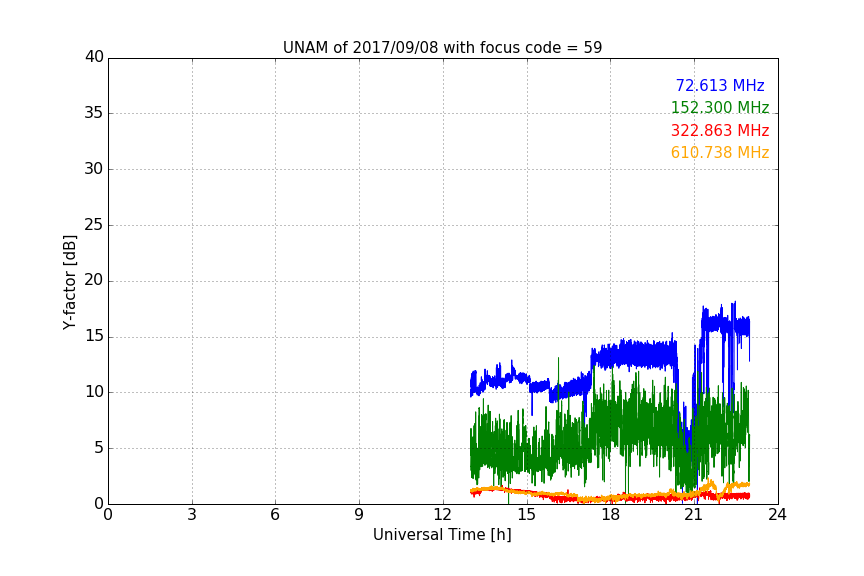The width and height of the screenshot is (864, 576).
Task: Click the plot title 'UNAM of 2017/09/08 with focus code = 59'
Action: click(x=442, y=48)
